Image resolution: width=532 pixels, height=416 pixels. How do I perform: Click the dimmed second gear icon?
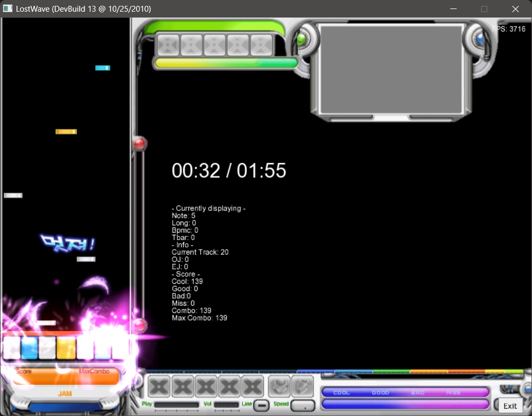click(303, 386)
